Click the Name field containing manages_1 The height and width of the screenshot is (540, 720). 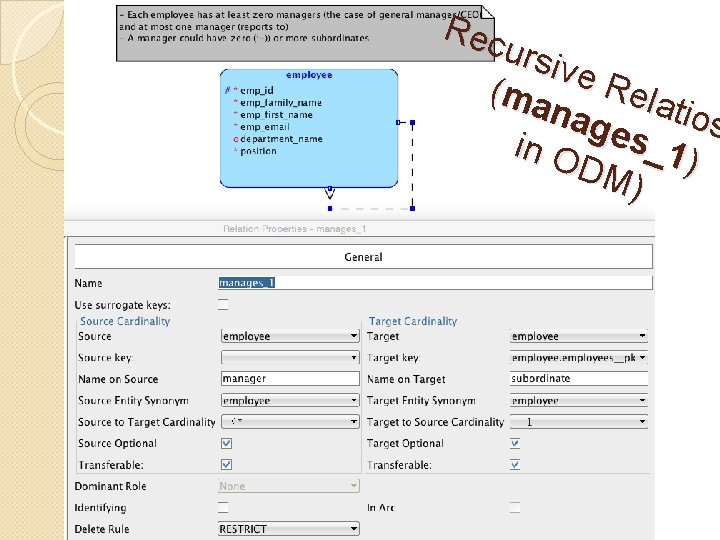pos(435,282)
